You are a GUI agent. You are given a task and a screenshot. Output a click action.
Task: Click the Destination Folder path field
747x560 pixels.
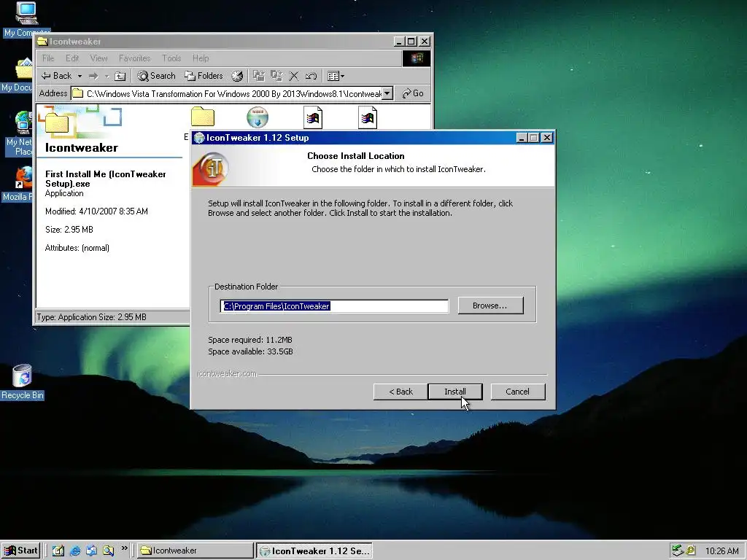coord(334,306)
